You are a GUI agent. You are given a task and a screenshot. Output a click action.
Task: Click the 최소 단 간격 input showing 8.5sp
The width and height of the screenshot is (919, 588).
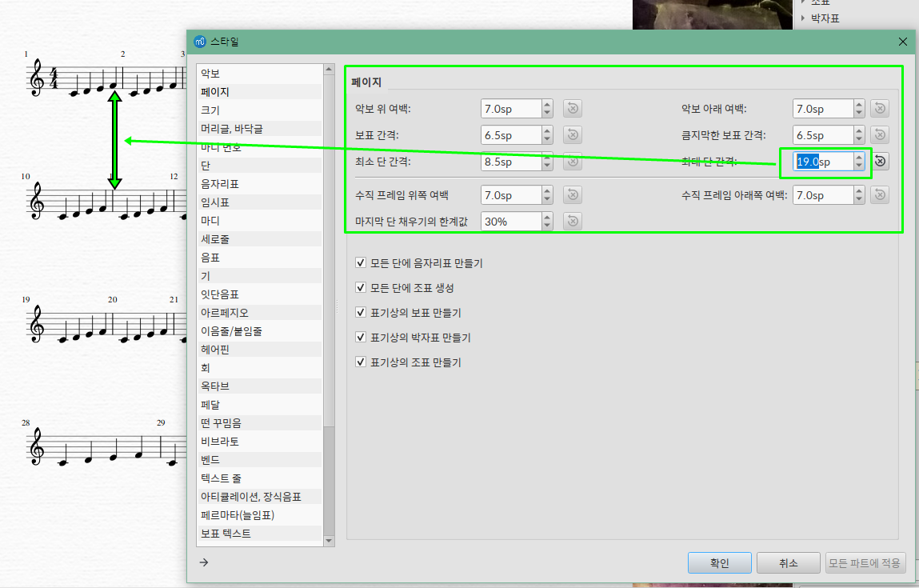pos(511,162)
